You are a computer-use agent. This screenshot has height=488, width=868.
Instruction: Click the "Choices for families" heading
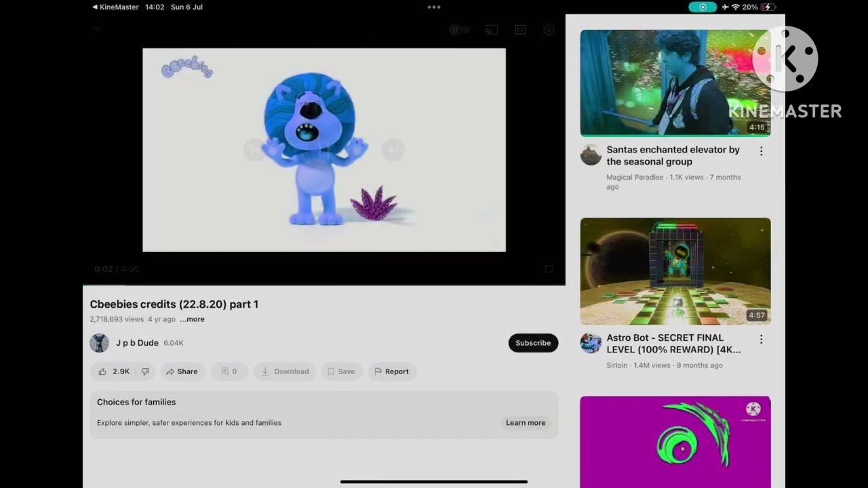point(136,402)
